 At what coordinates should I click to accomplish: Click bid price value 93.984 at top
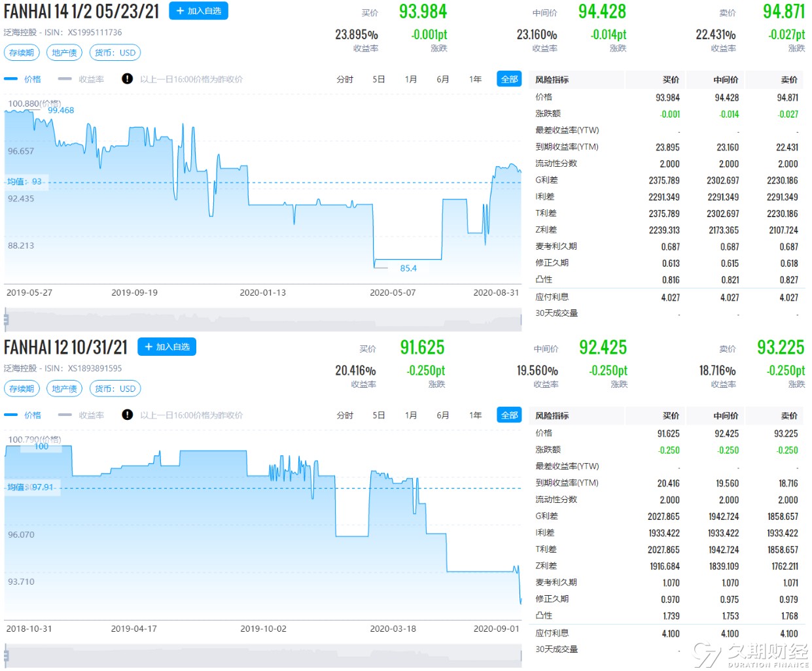423,12
